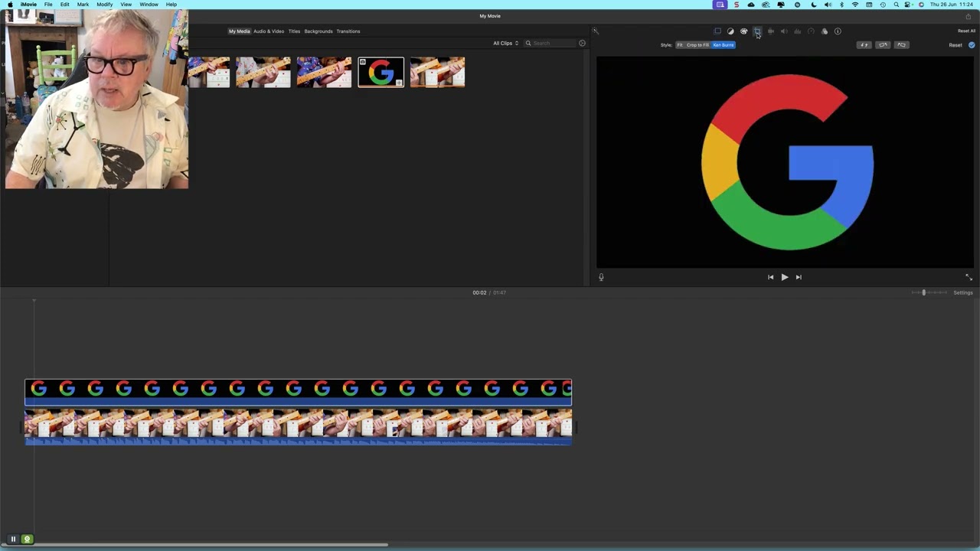Play the movie in viewer
Image resolution: width=980 pixels, height=551 pixels.
(x=784, y=277)
